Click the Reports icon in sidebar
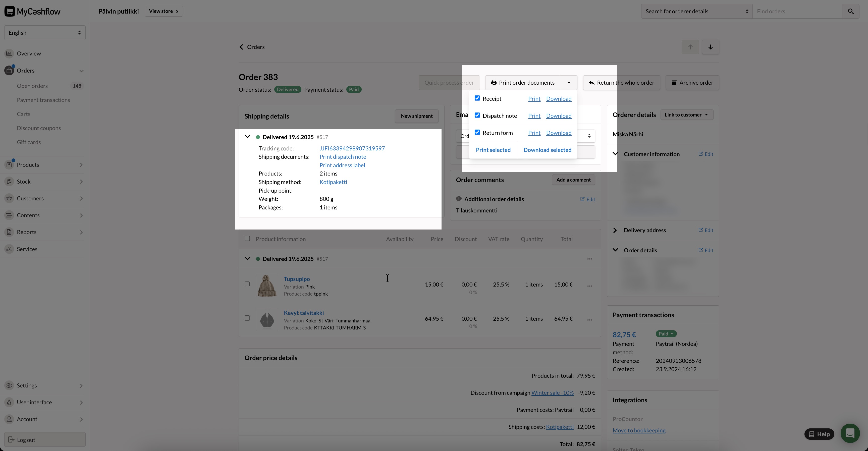Viewport: 868px width, 451px height. pos(9,232)
